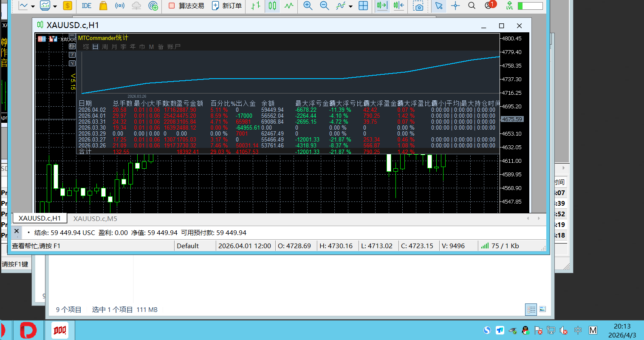
Task: Toggle the 中 input method indicator
Action: [x=578, y=330]
